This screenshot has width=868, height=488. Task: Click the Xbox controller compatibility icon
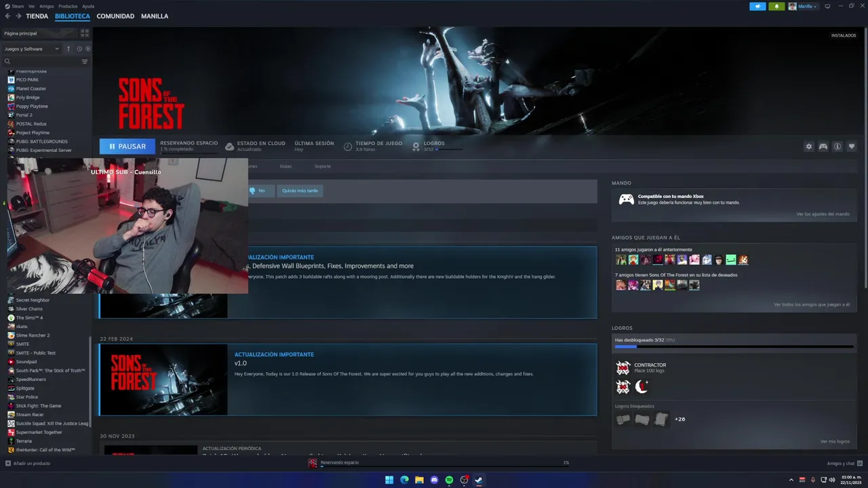tap(626, 199)
